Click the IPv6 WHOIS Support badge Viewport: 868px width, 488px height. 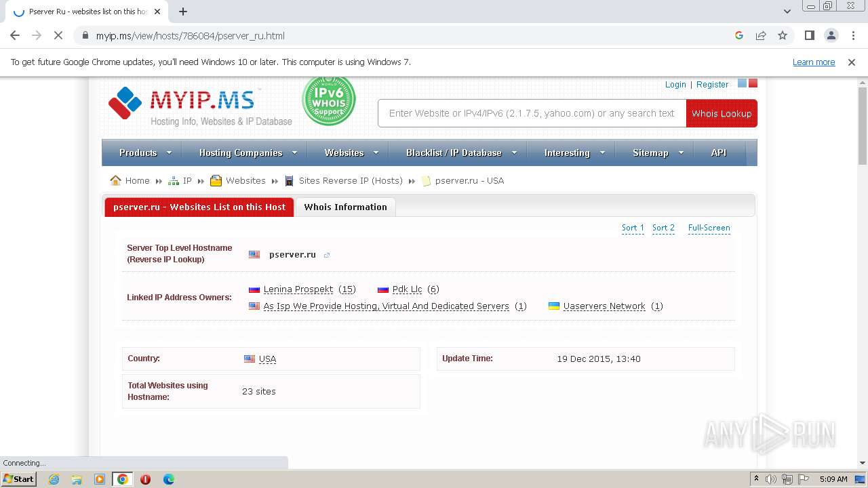tap(329, 101)
